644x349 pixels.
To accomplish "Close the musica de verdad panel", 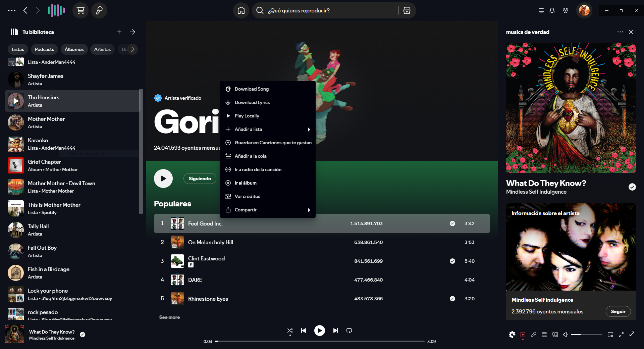I will click(x=631, y=32).
